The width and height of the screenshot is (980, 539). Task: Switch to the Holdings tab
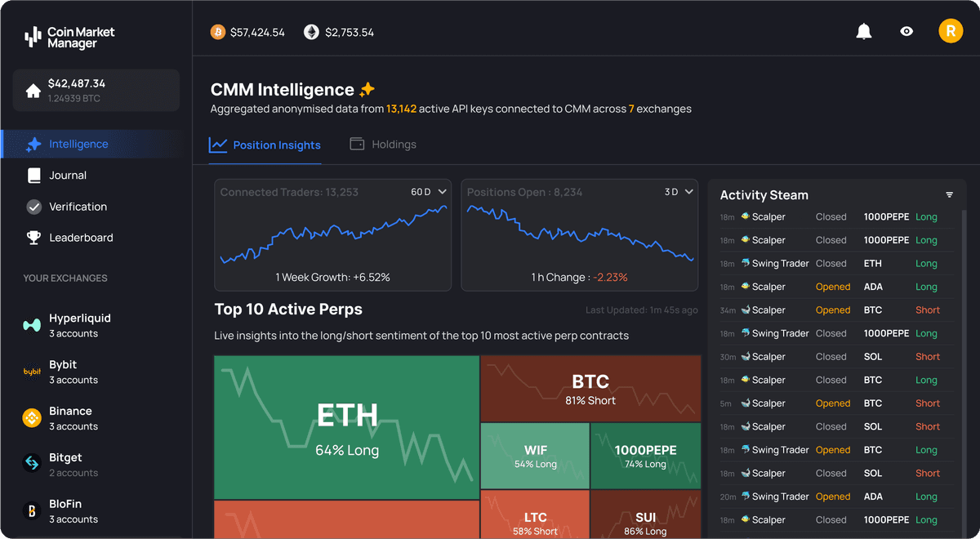pyautogui.click(x=383, y=145)
